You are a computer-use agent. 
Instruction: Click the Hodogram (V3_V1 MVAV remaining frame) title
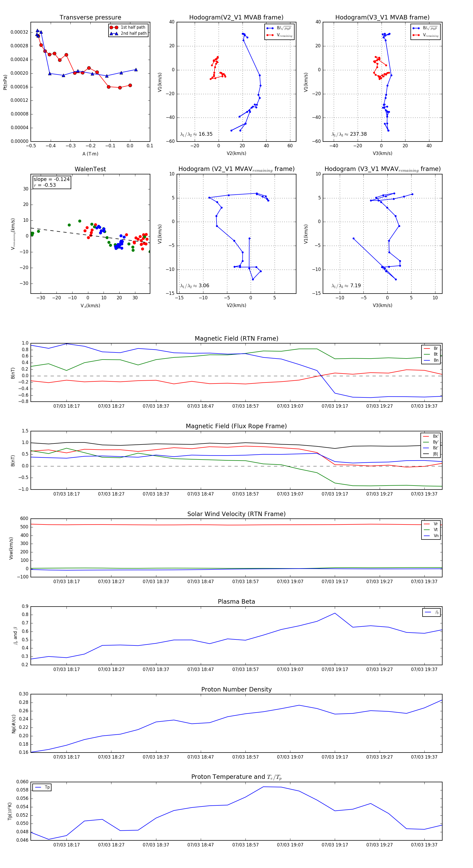382,169
